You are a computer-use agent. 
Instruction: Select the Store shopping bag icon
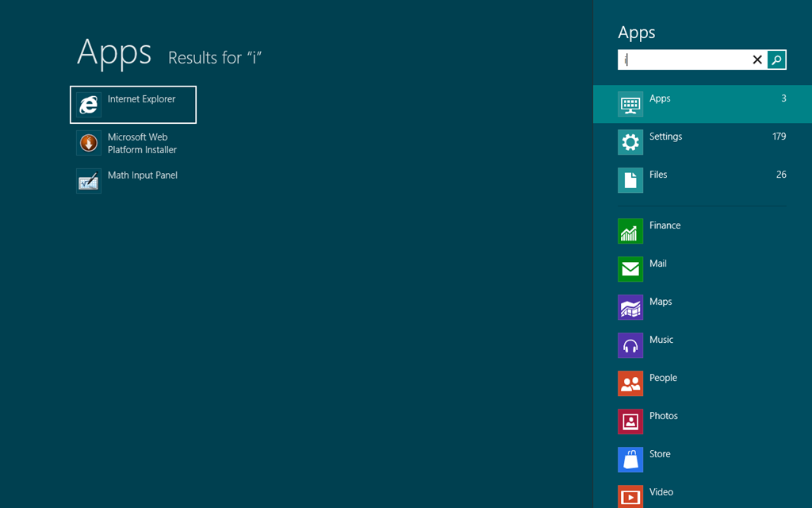click(630, 460)
